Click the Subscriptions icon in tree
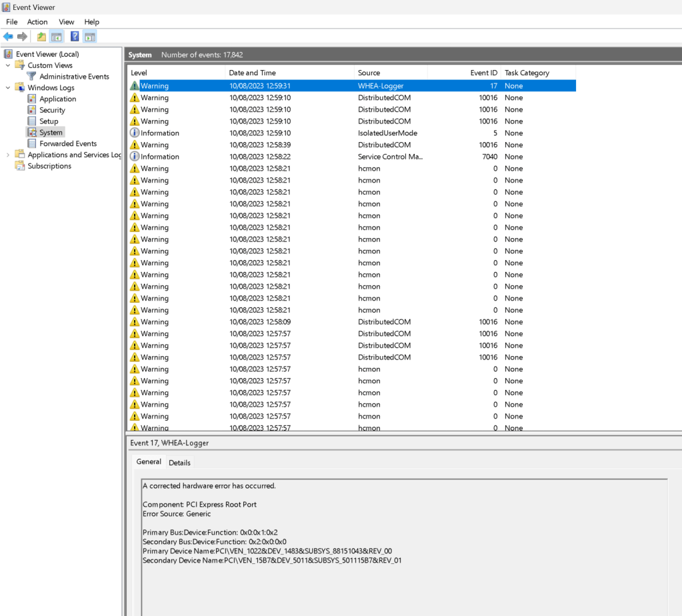The image size is (682, 616). pos(20,166)
